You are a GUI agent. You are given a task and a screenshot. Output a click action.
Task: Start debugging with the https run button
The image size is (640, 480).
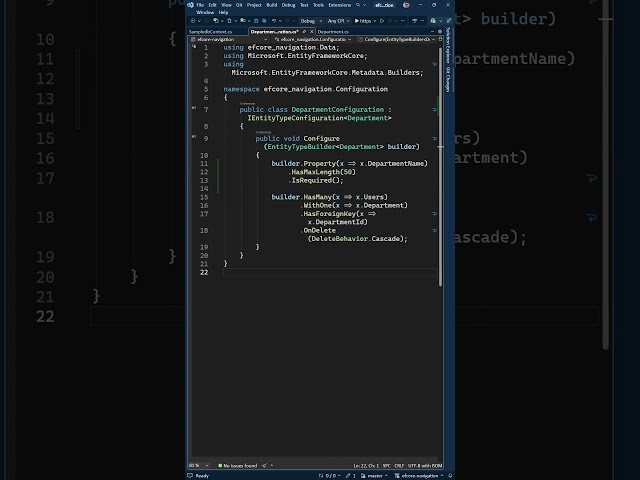point(362,21)
